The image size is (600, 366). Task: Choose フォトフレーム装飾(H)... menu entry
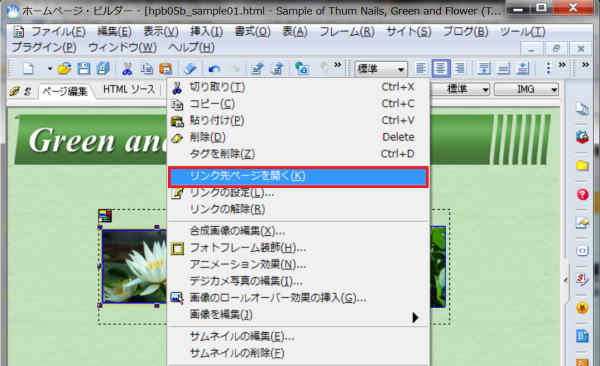click(x=298, y=248)
